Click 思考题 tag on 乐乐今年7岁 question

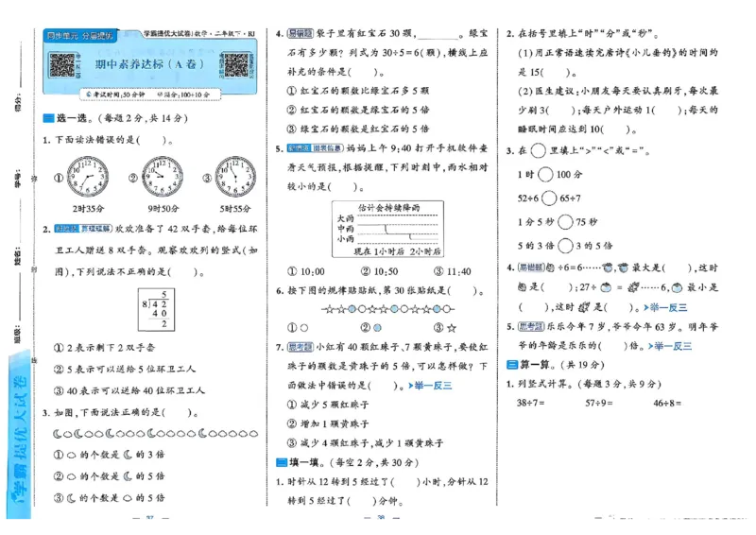531,327
